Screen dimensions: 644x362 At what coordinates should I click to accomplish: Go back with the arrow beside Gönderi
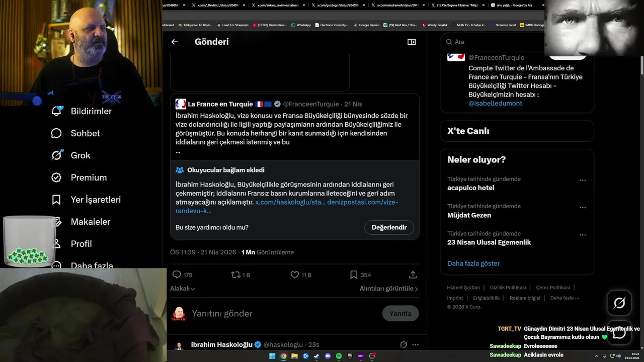coord(175,42)
